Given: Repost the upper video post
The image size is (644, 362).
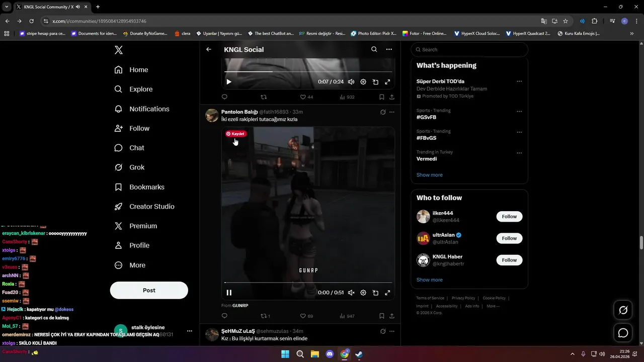Looking at the screenshot, I should [x=264, y=97].
